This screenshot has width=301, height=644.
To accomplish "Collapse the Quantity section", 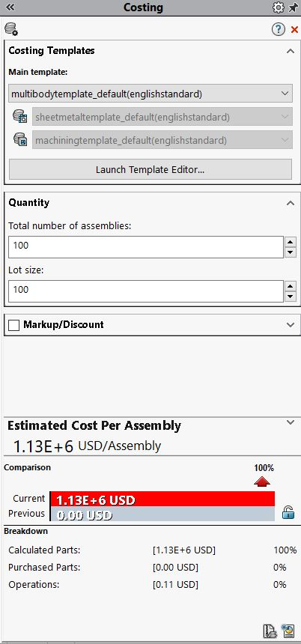I will point(291,203).
